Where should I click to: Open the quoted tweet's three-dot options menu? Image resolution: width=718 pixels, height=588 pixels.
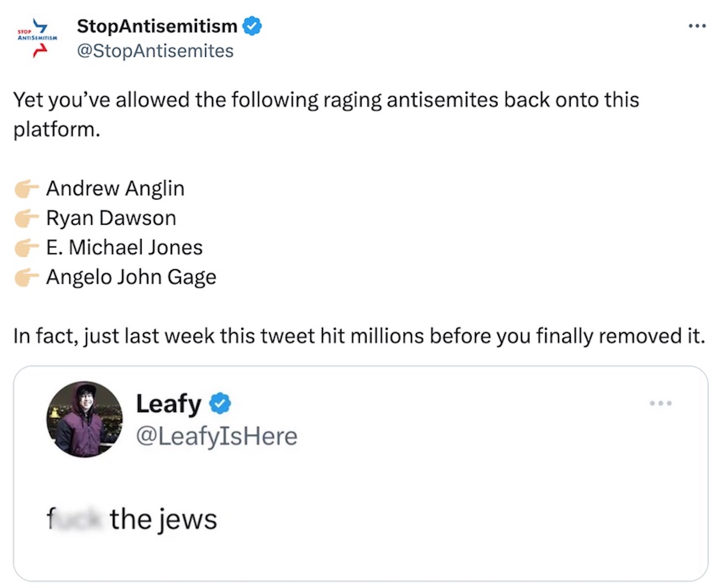[661, 403]
